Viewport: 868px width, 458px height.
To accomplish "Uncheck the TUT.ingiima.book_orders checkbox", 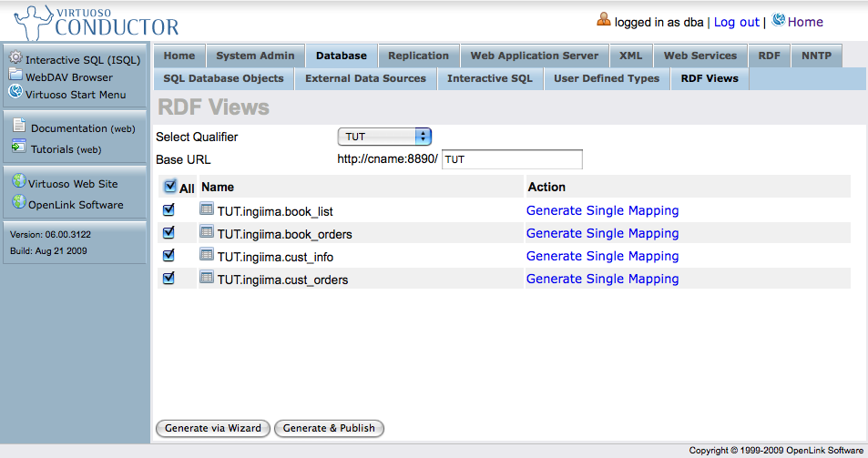I will tap(168, 232).
